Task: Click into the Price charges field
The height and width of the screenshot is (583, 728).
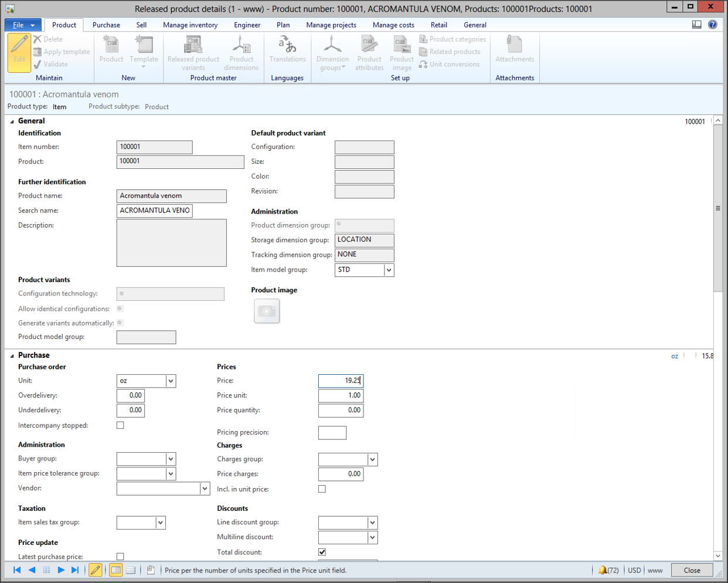Action: click(x=341, y=474)
